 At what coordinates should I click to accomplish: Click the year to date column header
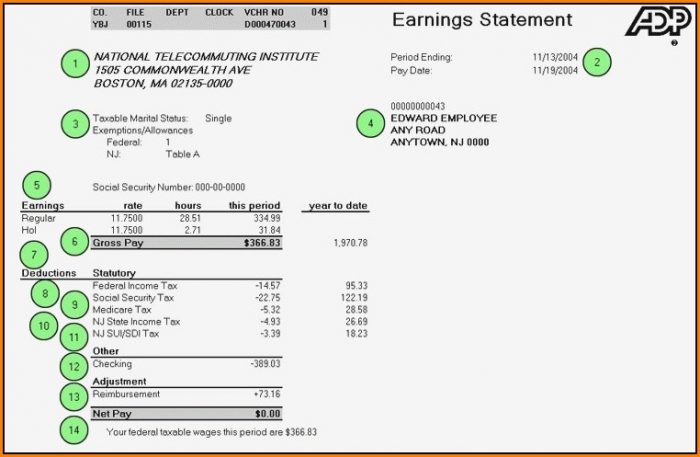339,206
